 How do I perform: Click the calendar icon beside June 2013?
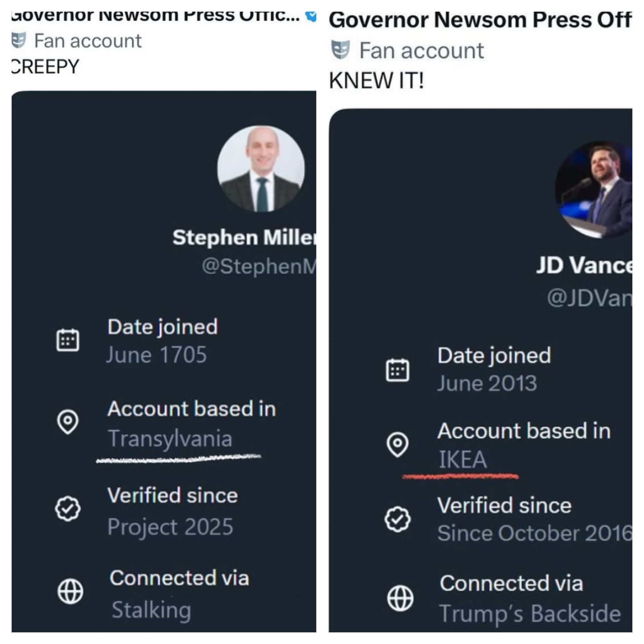(397, 370)
